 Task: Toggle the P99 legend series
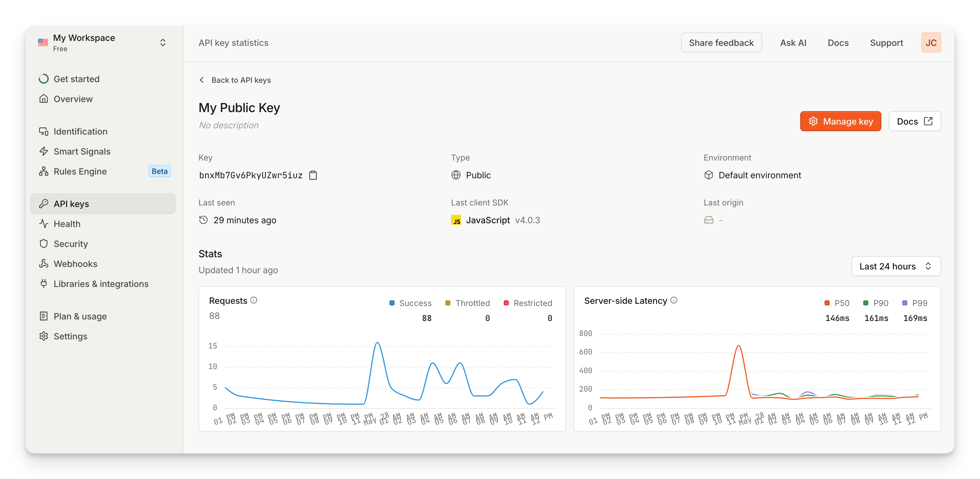[914, 303]
